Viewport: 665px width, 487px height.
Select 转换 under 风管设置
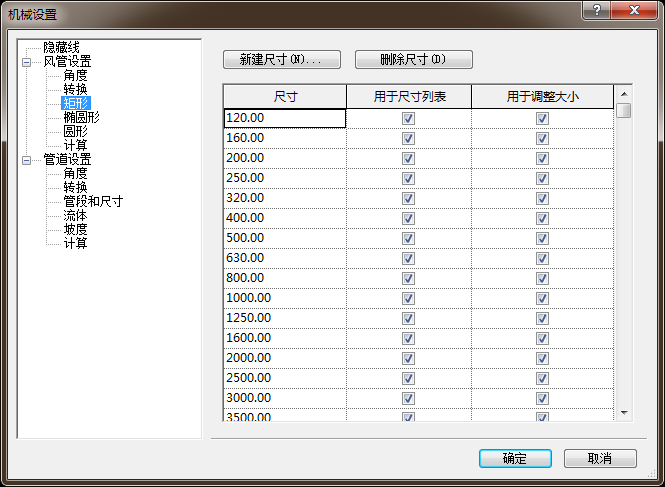coord(75,90)
